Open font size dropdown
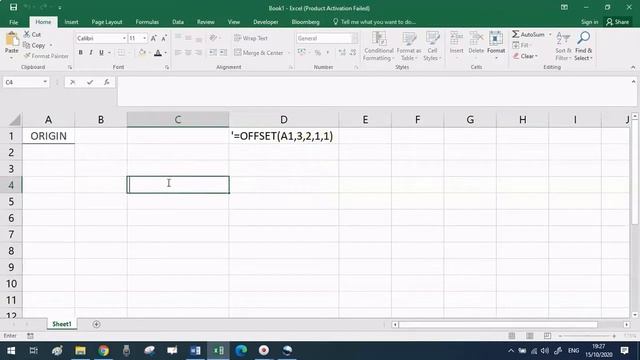640x360 pixels. 144,38
